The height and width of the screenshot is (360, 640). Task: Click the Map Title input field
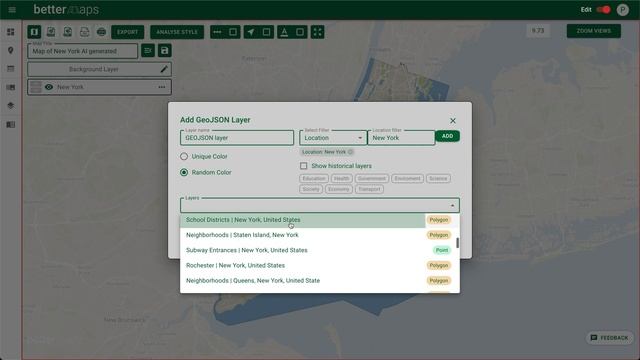tap(82, 51)
